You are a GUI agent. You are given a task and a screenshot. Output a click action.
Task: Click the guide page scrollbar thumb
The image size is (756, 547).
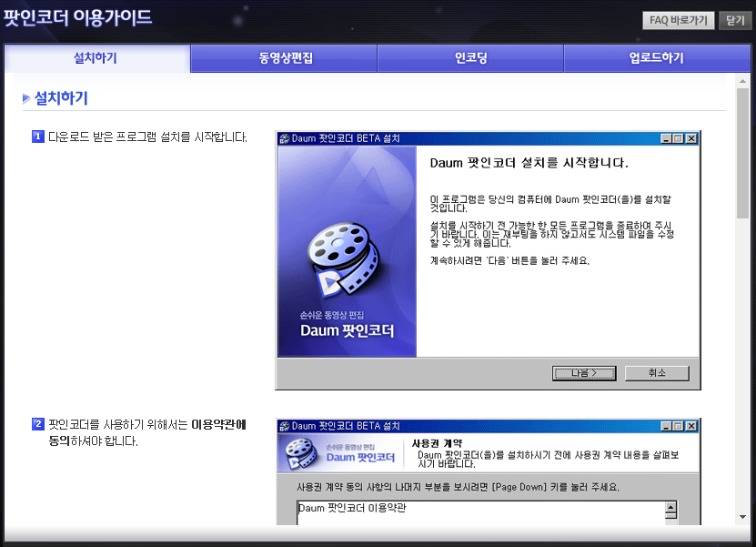click(x=742, y=153)
